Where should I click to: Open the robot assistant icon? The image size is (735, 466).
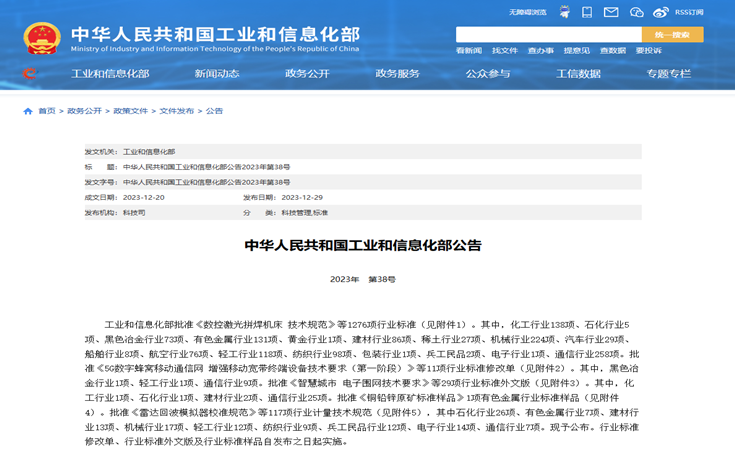565,12
